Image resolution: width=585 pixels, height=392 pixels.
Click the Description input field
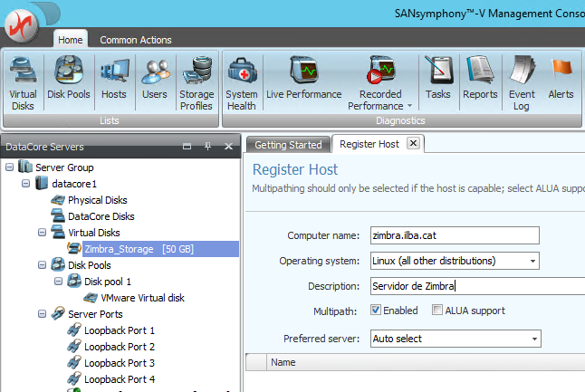pos(478,286)
